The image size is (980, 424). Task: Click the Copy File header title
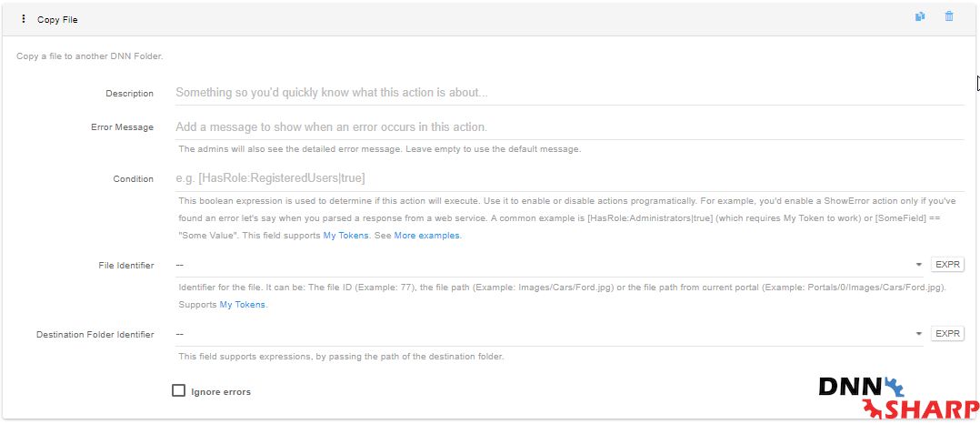[x=57, y=19]
